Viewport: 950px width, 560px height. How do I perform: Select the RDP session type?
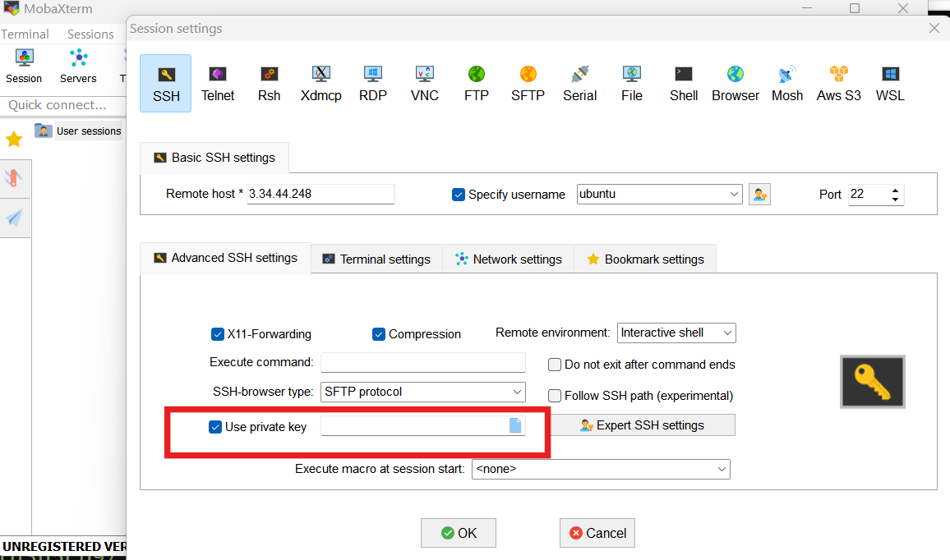point(372,84)
